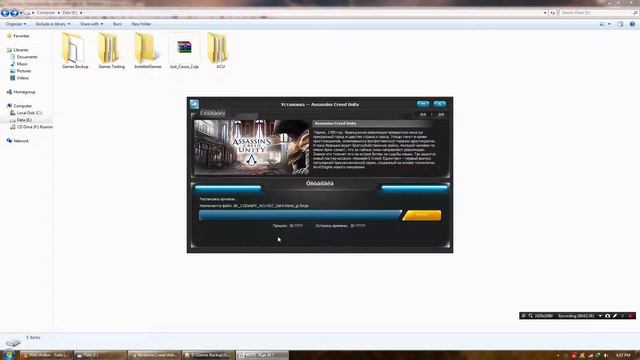Viewport: 640px width, 360px height.
Task: Change the Explorer view layout
Action: click(x=602, y=24)
